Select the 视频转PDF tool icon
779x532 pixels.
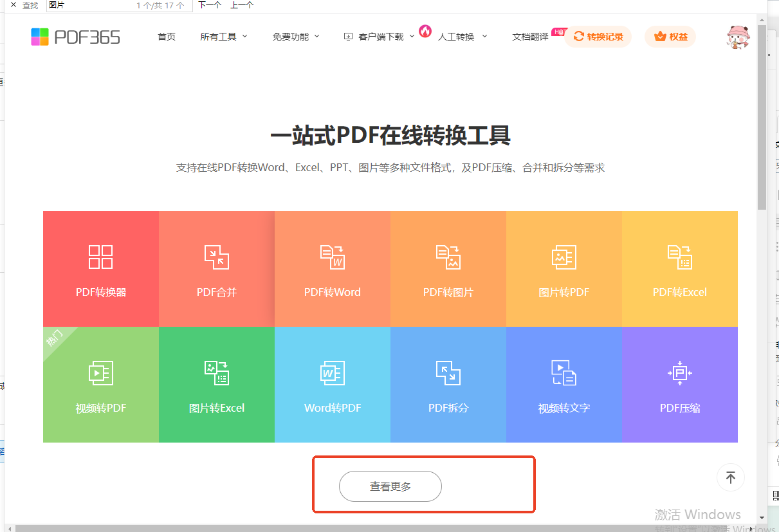tap(100, 372)
